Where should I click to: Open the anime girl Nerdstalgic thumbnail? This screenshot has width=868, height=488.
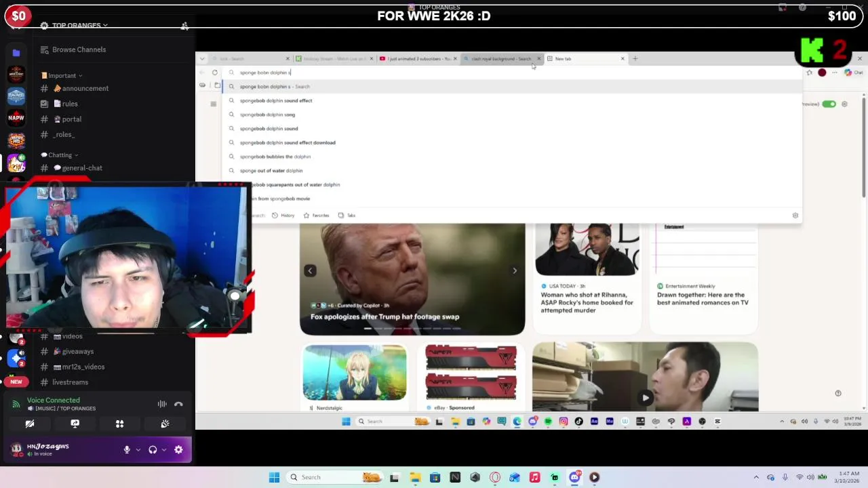pos(355,373)
